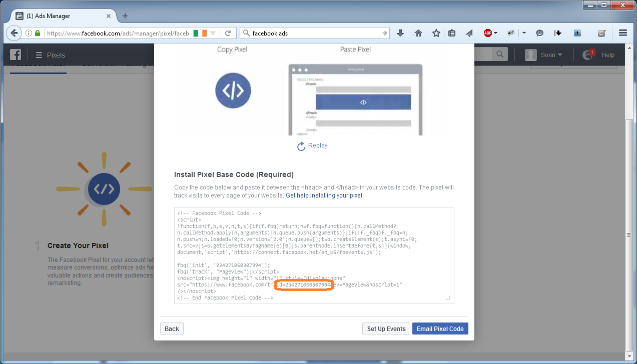Viewport: 637px width, 364px height.
Task: Click the Facebook logo icon
Action: pyautogui.click(x=16, y=55)
